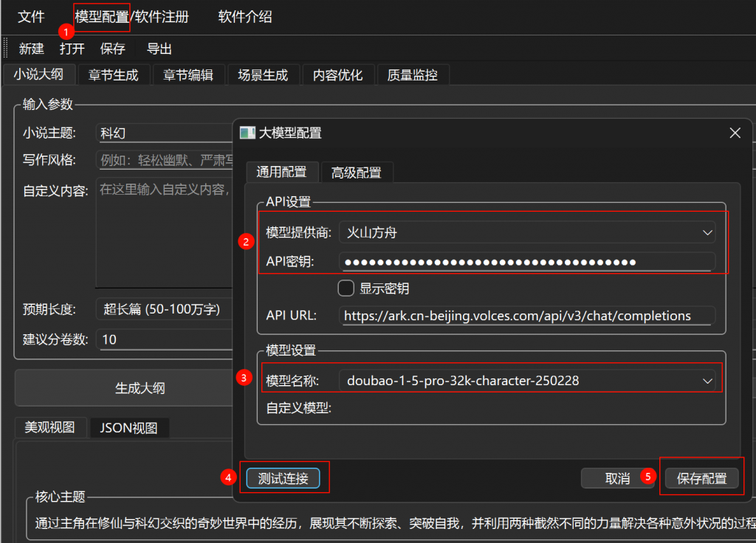Click 保存 to save the project
Screen dimensions: 756x543
point(112,49)
